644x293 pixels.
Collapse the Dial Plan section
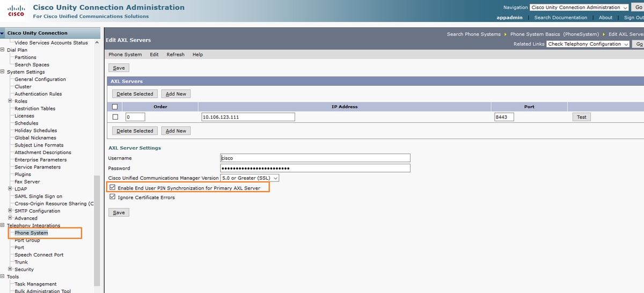coord(3,50)
